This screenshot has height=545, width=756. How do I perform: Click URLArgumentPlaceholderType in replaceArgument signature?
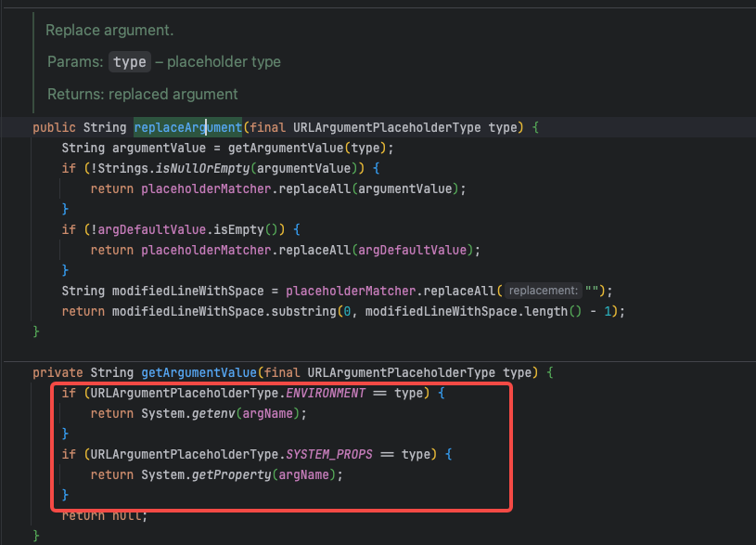(387, 127)
